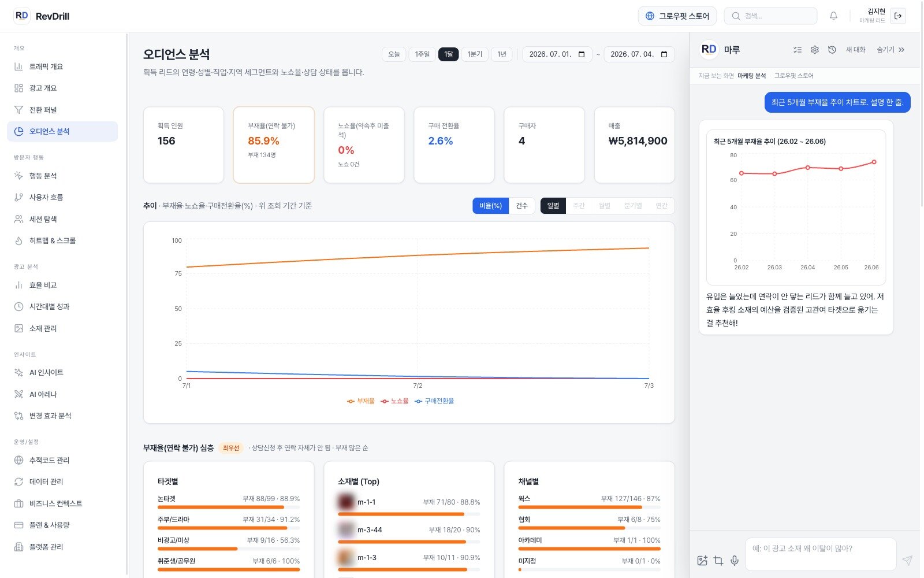
Task: Toggle 구매전환율 series in chart legend
Action: [x=434, y=401]
